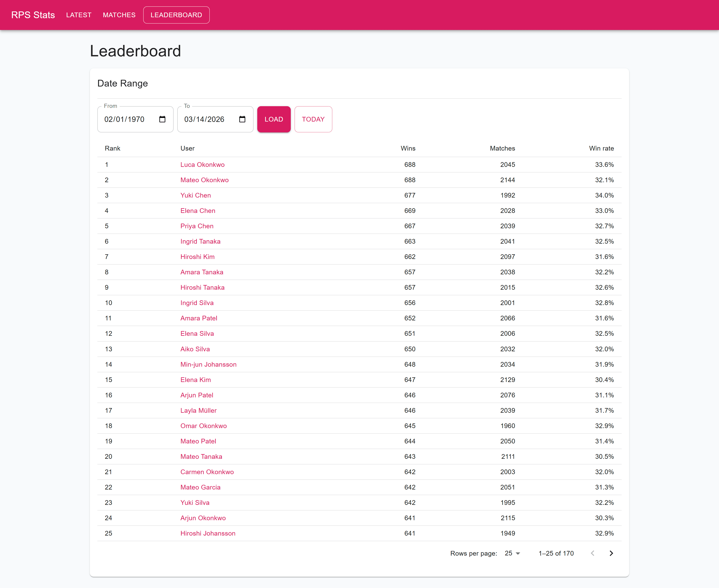
Task: Open Mateo Garcia's user page
Action: [x=201, y=487]
